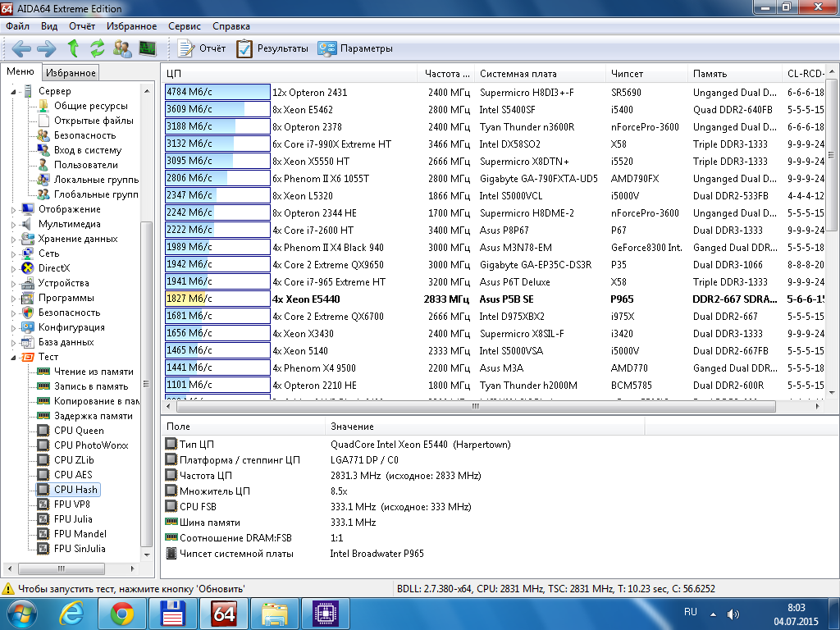Click the Forward navigation arrow

tap(46, 48)
